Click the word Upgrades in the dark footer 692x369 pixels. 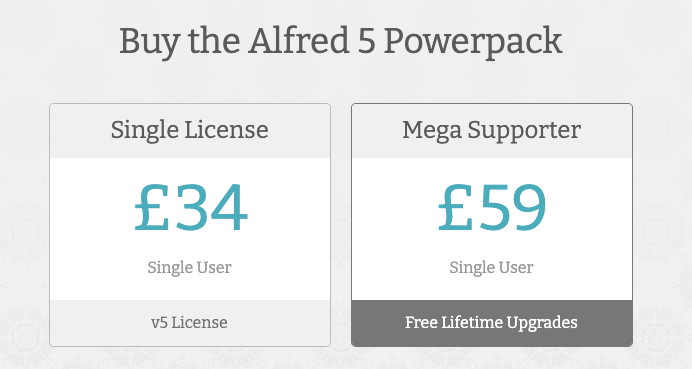tap(542, 324)
